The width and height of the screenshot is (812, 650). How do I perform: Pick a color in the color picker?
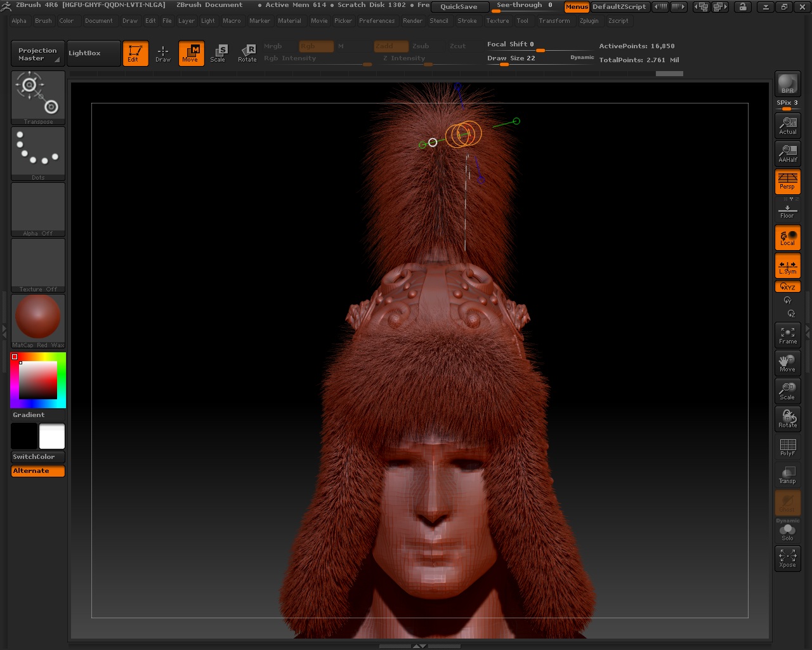click(x=38, y=380)
